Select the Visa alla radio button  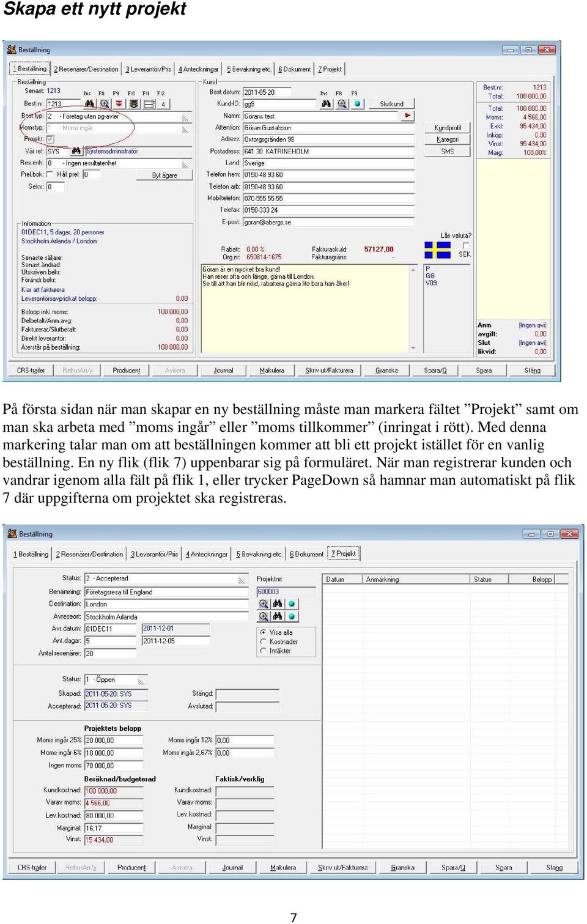pos(264,632)
